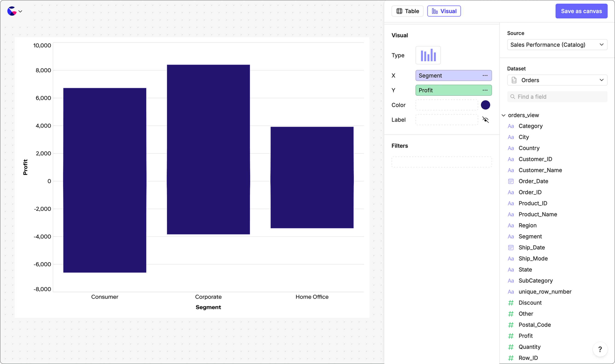Select the Region field in list
This screenshot has width=615, height=364.
coord(527,225)
